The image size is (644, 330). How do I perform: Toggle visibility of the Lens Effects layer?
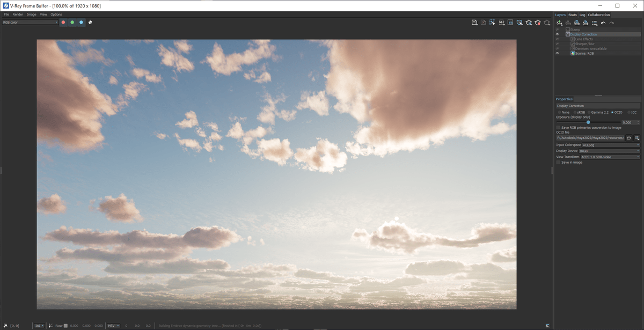(x=557, y=39)
